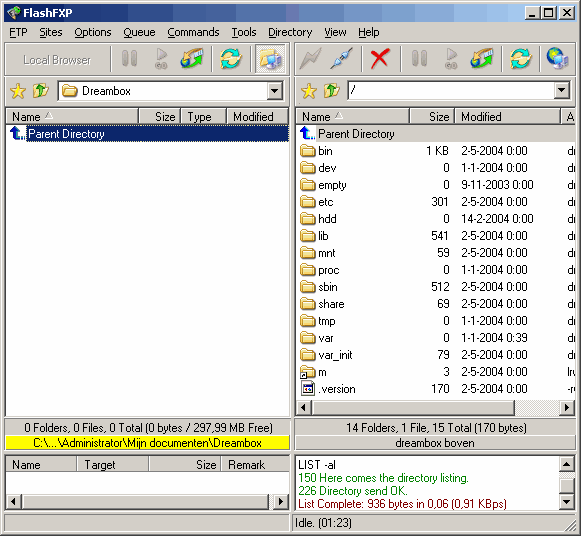581x536 pixels.
Task: Sort remote list by Size column
Action: point(432,117)
